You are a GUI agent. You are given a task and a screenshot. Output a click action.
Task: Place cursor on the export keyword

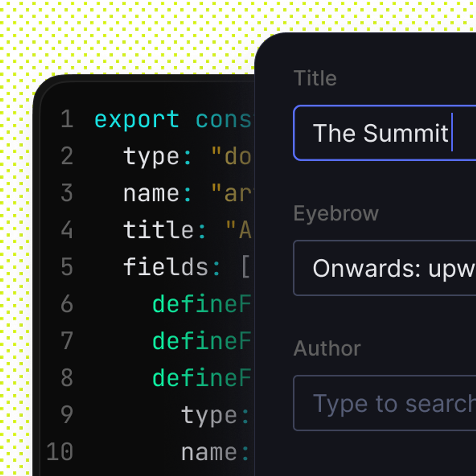pos(136,120)
